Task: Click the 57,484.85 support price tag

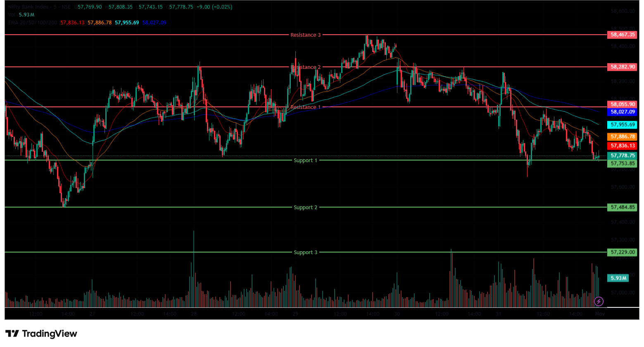Action: (623, 207)
